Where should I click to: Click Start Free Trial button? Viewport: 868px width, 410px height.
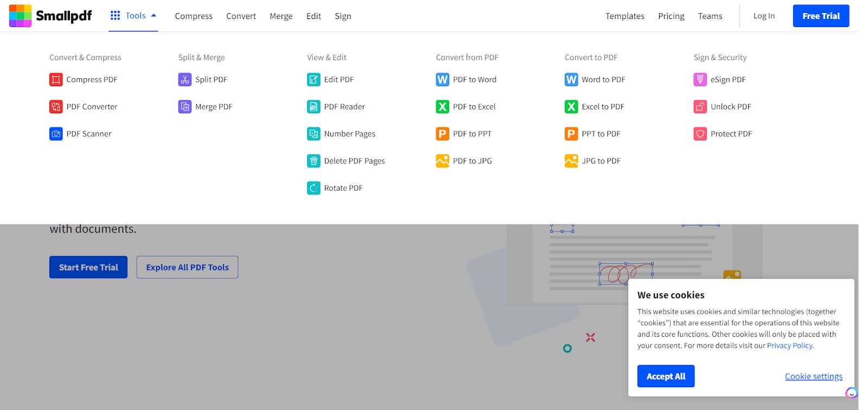[88, 267]
